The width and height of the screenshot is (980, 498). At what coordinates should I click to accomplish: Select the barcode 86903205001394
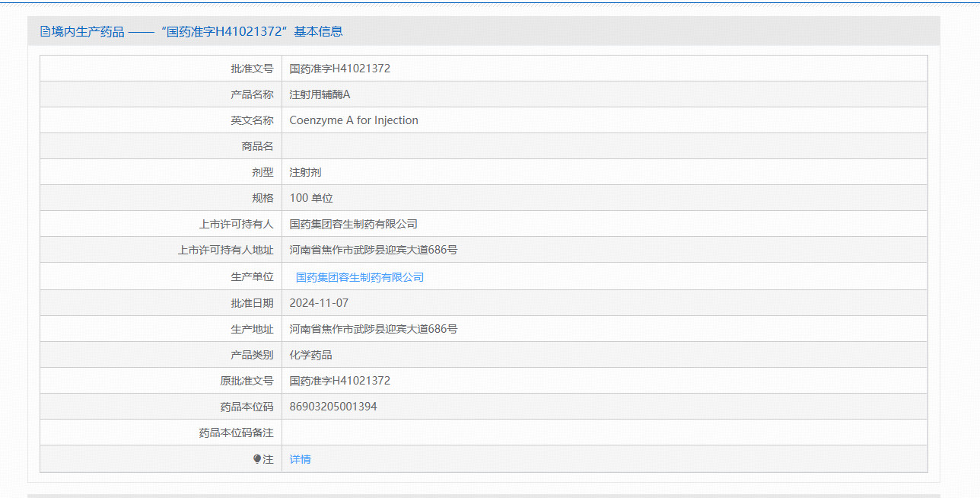[332, 406]
